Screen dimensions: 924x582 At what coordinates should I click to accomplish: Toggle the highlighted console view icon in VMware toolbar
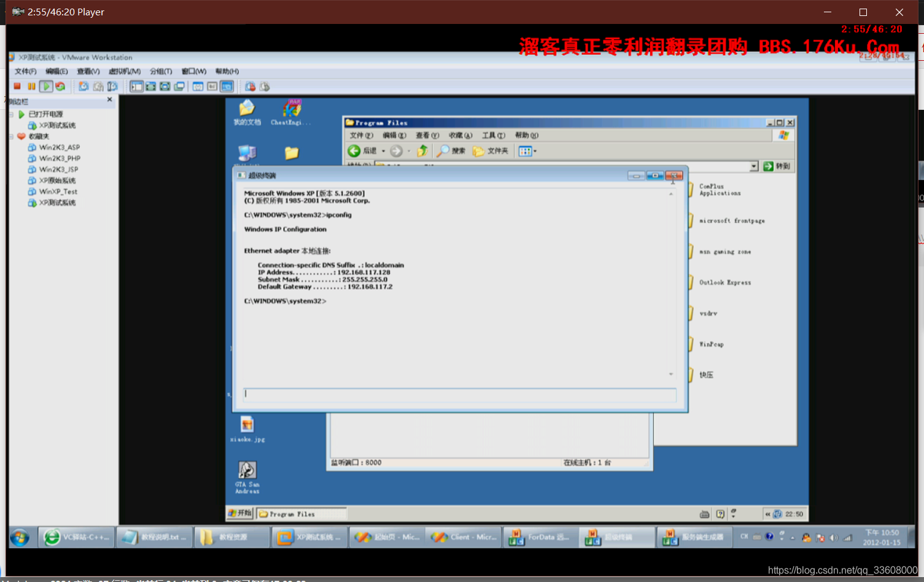tap(227, 87)
